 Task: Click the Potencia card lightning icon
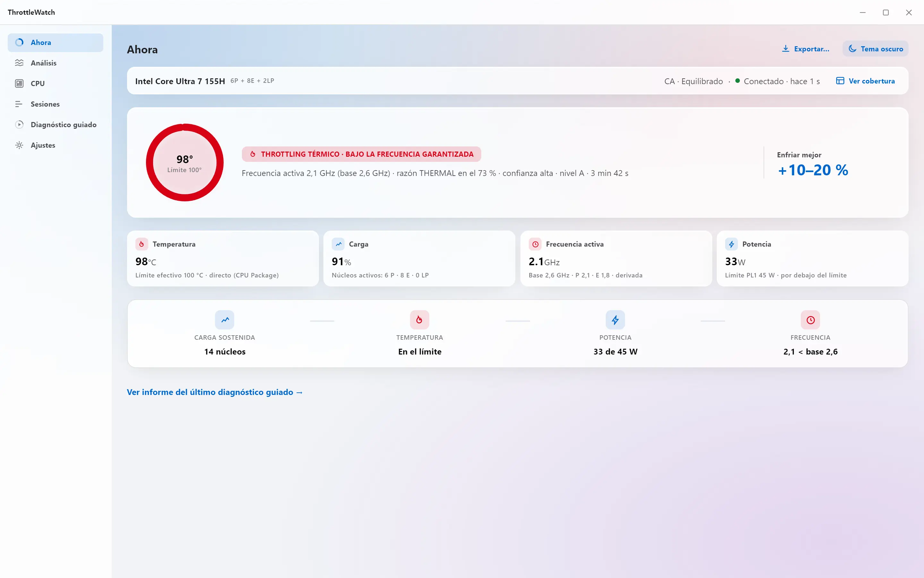pyautogui.click(x=732, y=244)
